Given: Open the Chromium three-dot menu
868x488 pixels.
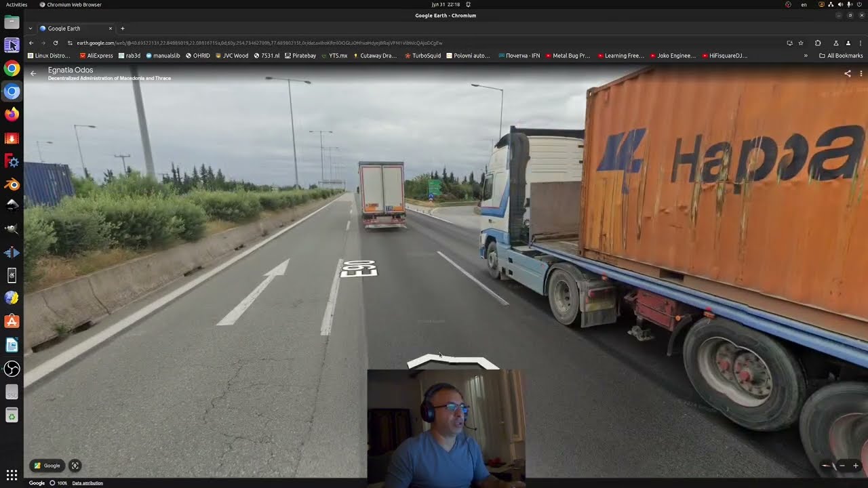Looking at the screenshot, I should [x=861, y=43].
